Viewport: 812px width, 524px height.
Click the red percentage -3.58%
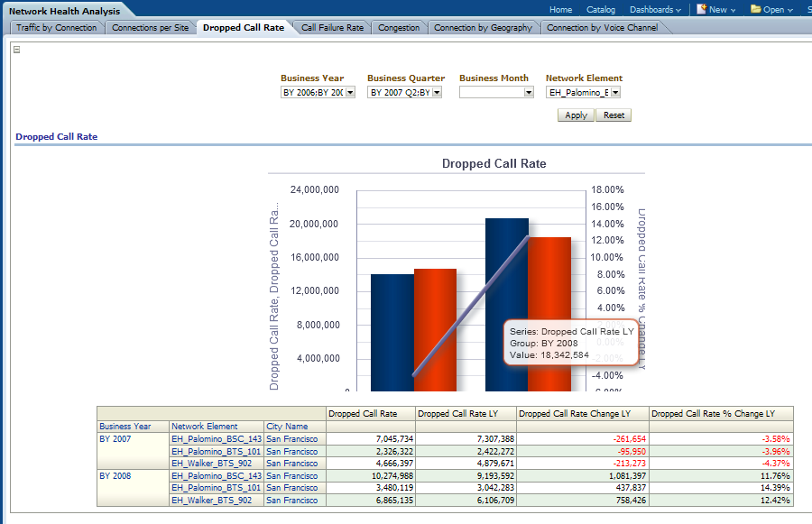coord(776,438)
